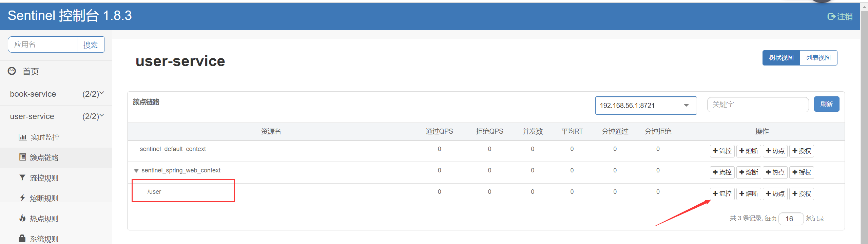This screenshot has width=868, height=244.
Task: Switch to 列表视图 list view
Action: 818,58
